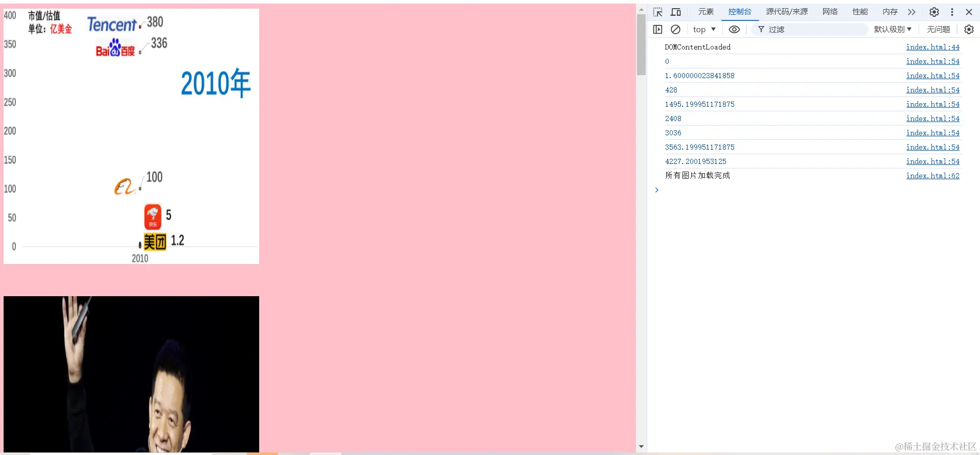Clear the console with the block icon
This screenshot has height=455, width=980.
click(675, 30)
